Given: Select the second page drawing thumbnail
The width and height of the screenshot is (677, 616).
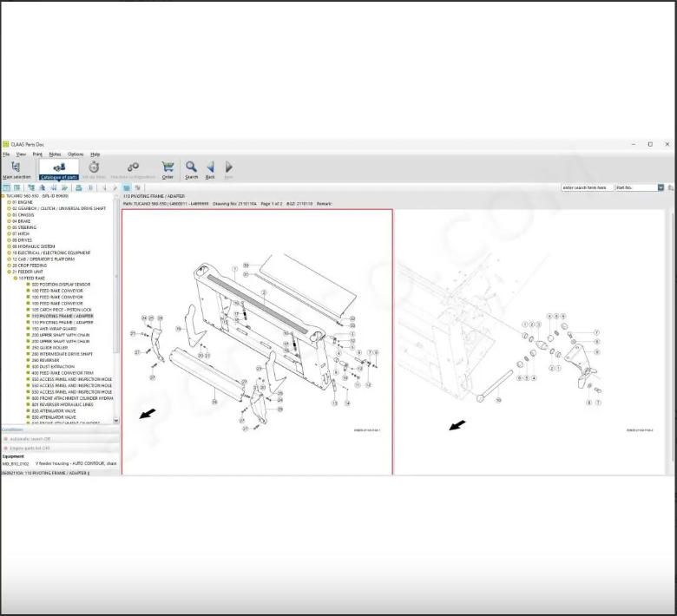Looking at the screenshot, I should coord(529,341).
